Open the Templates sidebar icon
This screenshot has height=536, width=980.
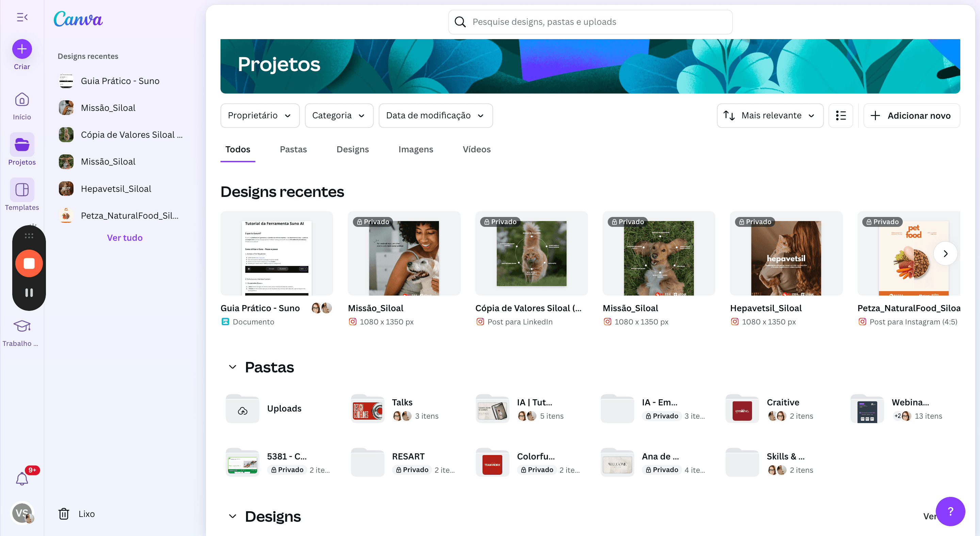(22, 190)
